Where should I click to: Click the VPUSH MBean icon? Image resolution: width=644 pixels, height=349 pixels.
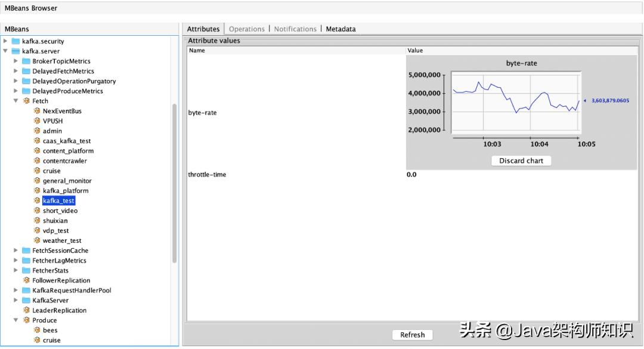[x=37, y=121]
